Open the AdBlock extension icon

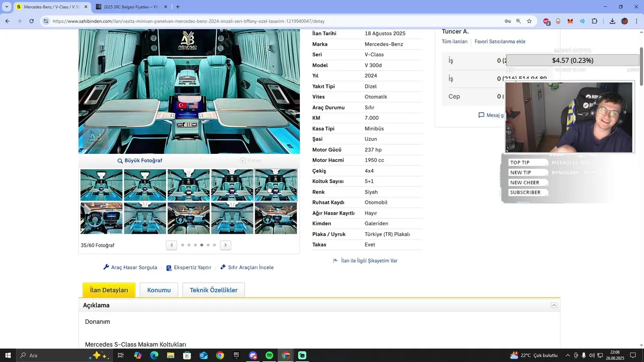point(546,21)
